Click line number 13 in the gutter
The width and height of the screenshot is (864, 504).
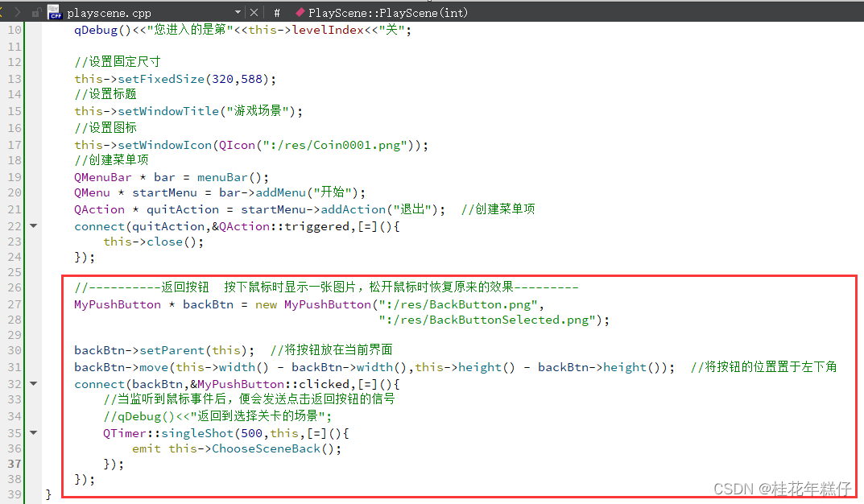coord(14,79)
